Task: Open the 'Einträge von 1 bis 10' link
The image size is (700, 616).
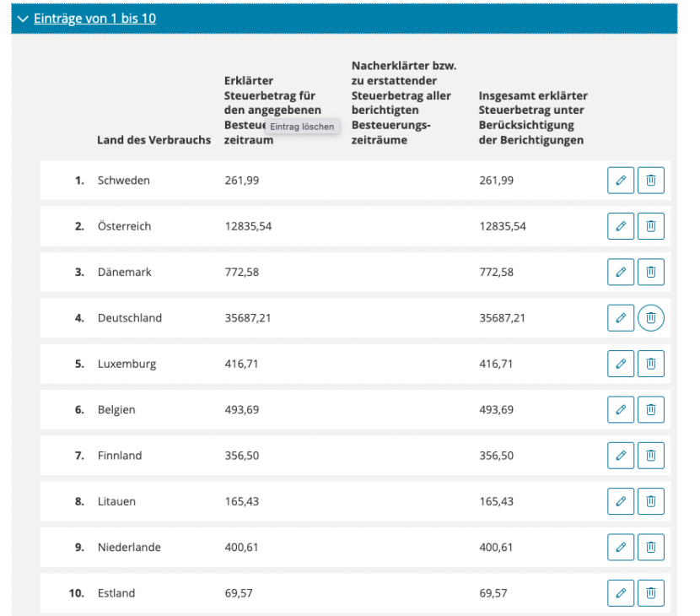Action: [x=94, y=19]
